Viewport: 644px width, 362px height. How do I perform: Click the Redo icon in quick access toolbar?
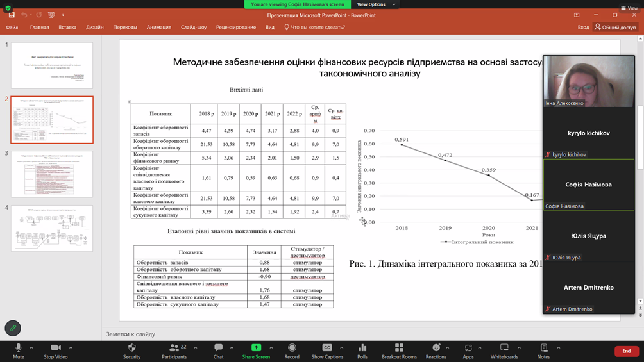click(x=38, y=15)
